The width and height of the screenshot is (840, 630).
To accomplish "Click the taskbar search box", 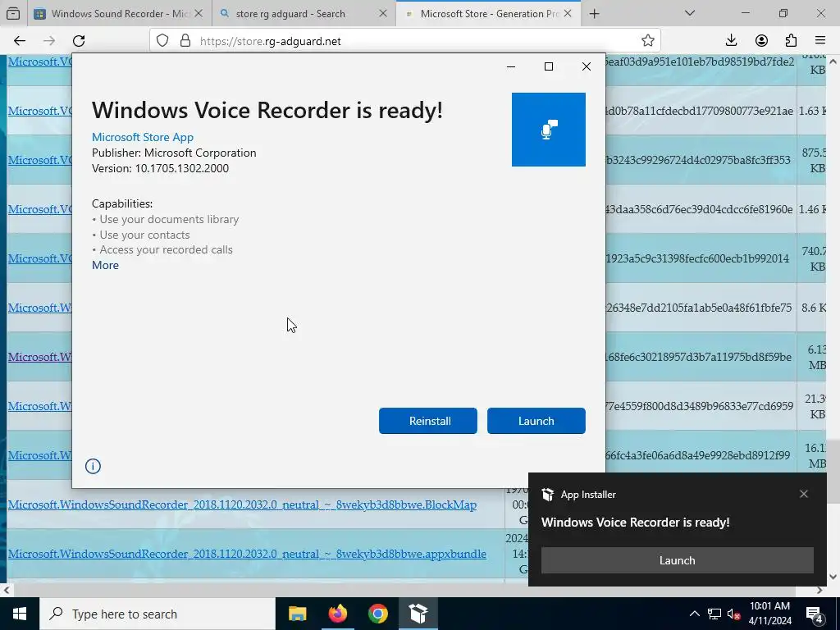I will 157,614.
